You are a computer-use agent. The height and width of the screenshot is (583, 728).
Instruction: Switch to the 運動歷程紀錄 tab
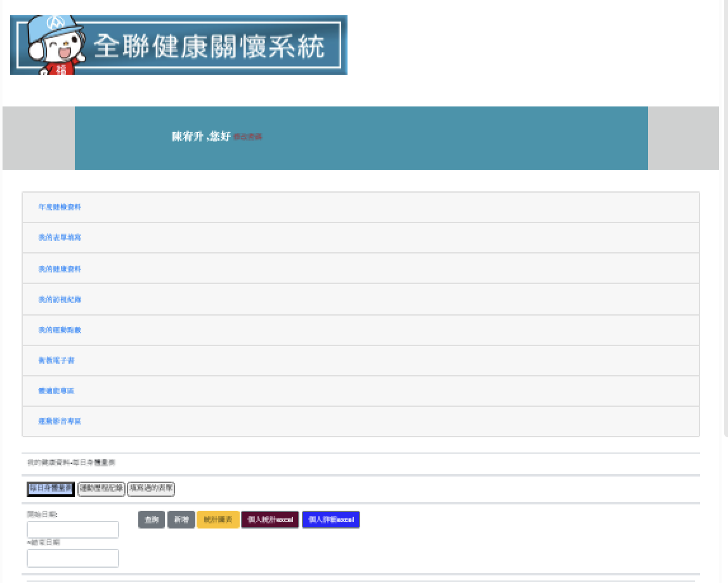(101, 489)
